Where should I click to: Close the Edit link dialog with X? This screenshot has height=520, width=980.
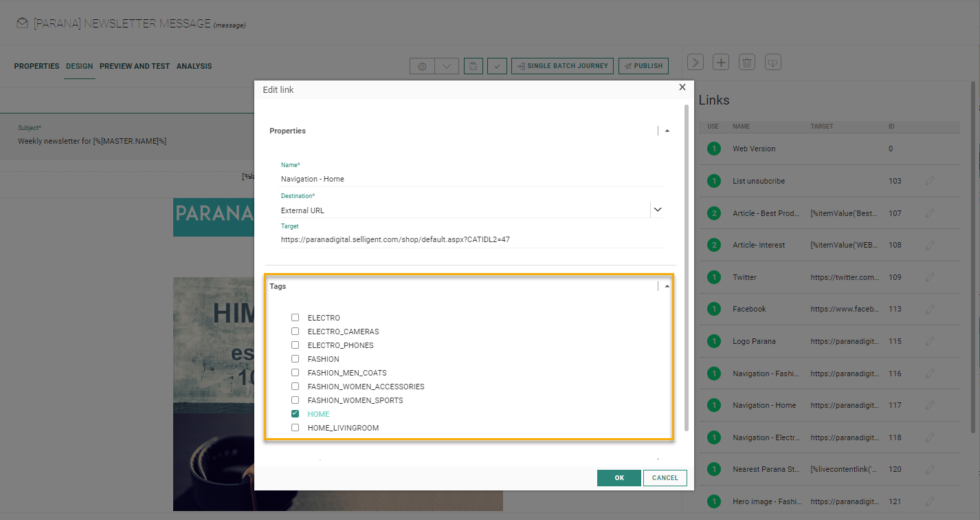(682, 87)
